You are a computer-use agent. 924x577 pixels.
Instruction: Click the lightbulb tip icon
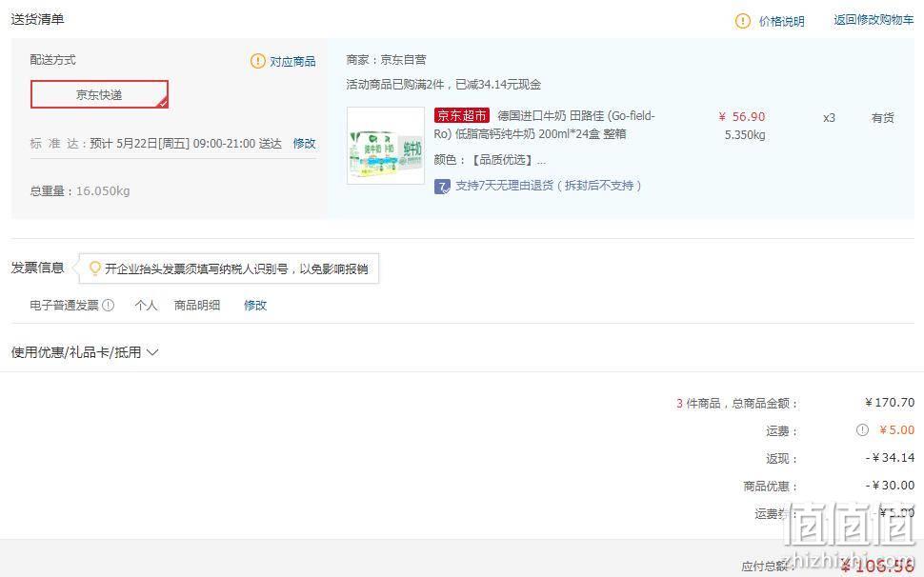94,269
